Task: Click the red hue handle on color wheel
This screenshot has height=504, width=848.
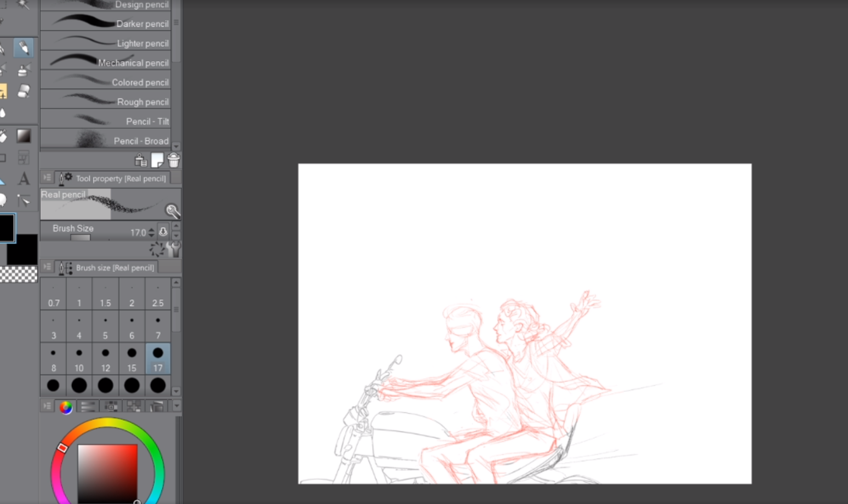Action: 62,448
